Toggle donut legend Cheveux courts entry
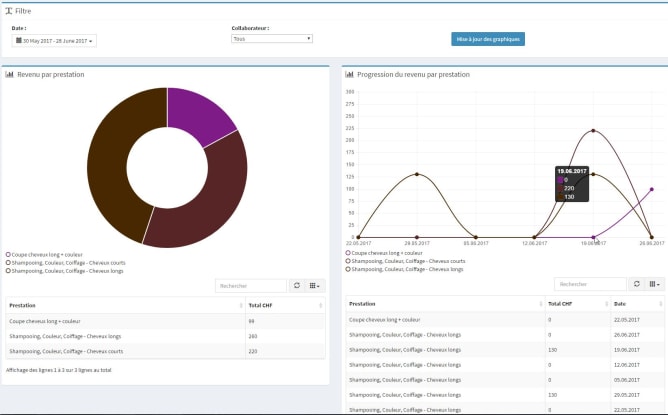Screen dimensions: 668x415 (x=66, y=262)
